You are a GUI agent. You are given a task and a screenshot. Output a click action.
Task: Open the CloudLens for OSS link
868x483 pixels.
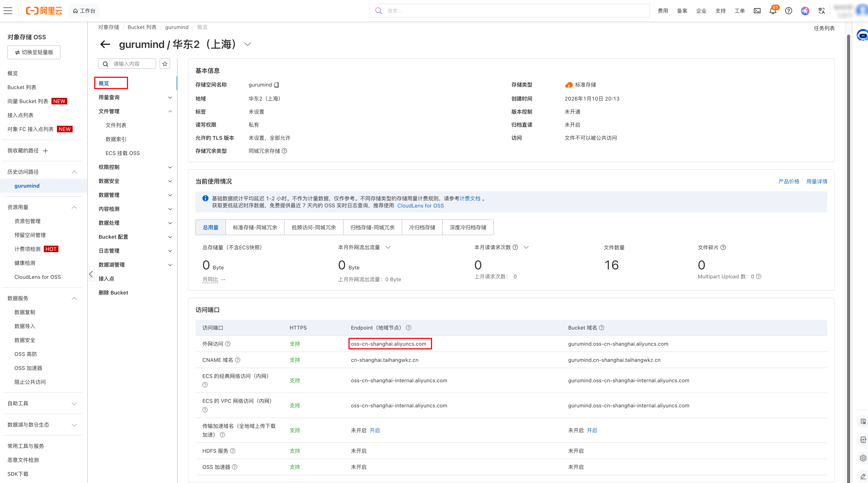pyautogui.click(x=420, y=206)
